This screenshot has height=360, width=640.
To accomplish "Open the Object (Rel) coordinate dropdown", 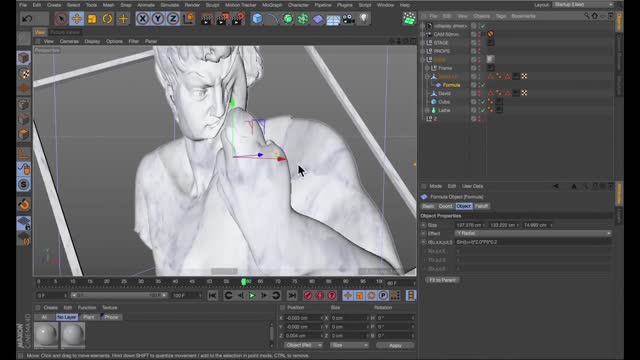I will 303,345.
